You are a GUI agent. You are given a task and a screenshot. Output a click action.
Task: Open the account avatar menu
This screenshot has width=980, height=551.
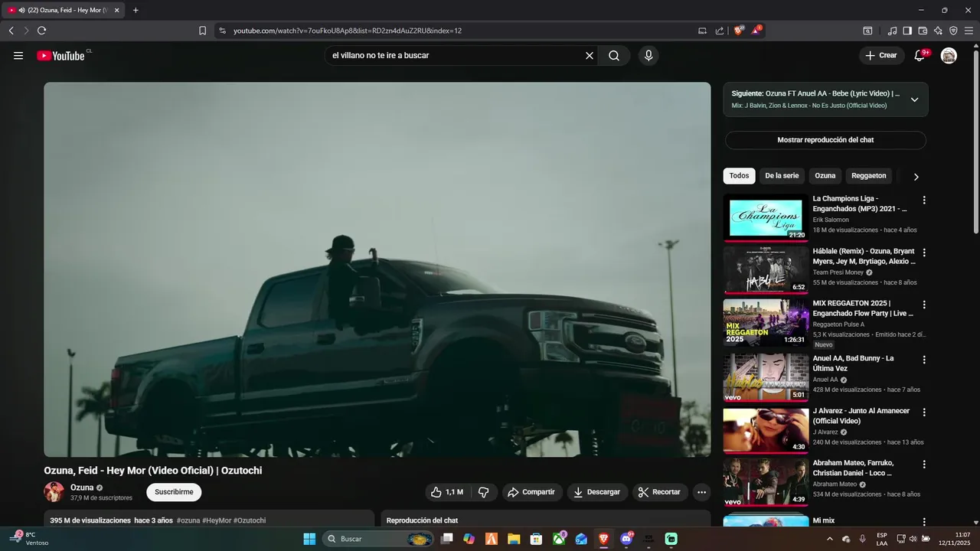click(949, 55)
